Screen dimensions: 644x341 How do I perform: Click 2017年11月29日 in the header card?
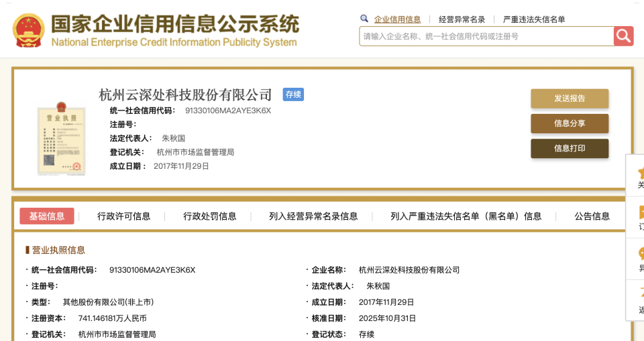click(x=181, y=166)
